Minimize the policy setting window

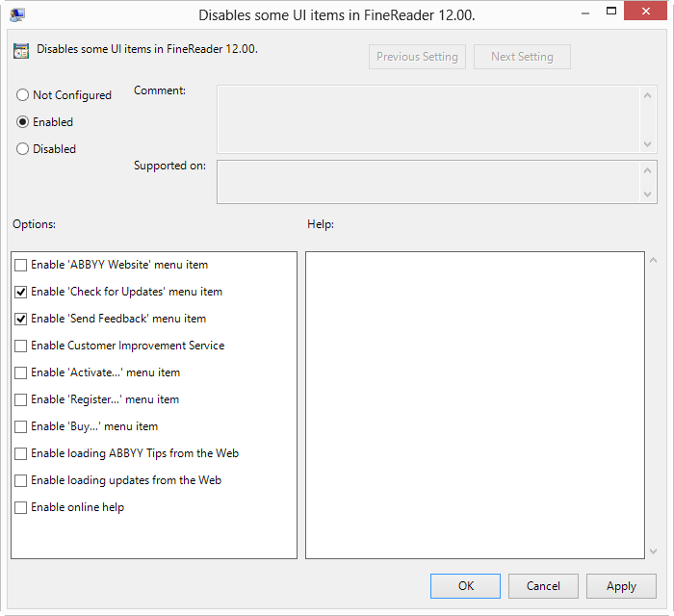pyautogui.click(x=585, y=13)
